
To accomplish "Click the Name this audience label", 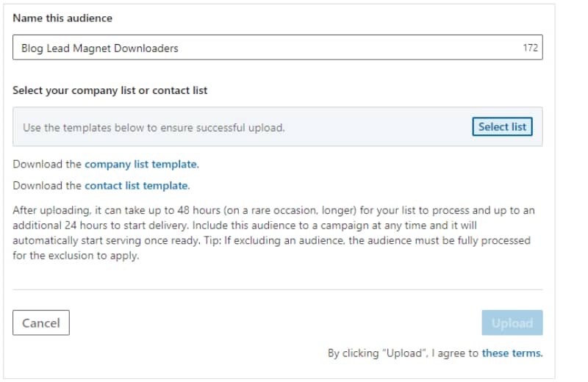I will [x=62, y=18].
